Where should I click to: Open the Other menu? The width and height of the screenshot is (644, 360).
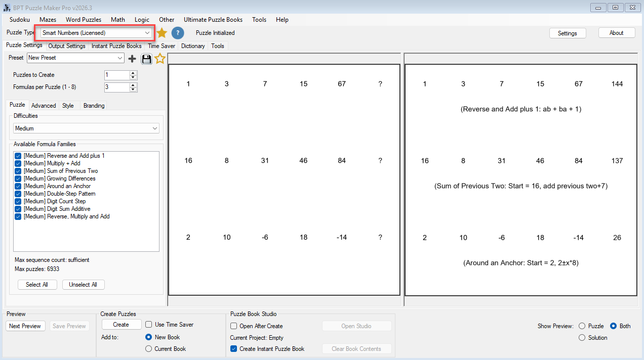(167, 20)
